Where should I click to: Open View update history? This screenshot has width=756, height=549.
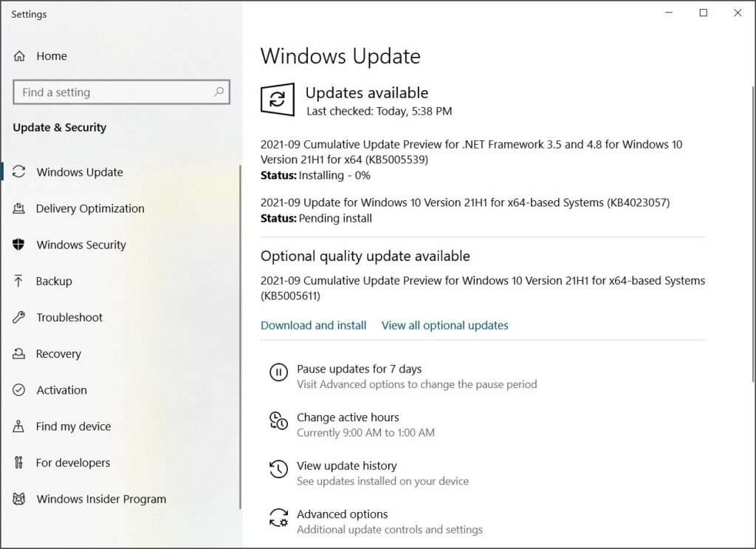pos(347,466)
